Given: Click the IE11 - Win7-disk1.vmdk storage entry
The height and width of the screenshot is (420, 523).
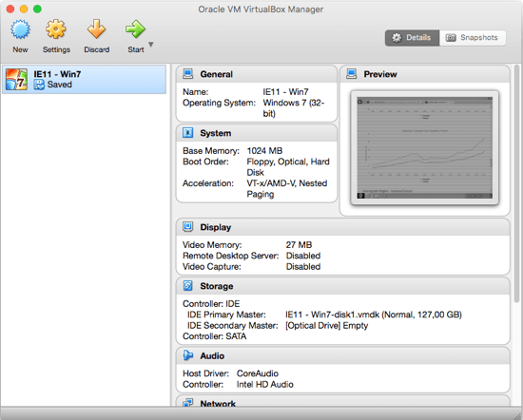Looking at the screenshot, I should pyautogui.click(x=374, y=315).
